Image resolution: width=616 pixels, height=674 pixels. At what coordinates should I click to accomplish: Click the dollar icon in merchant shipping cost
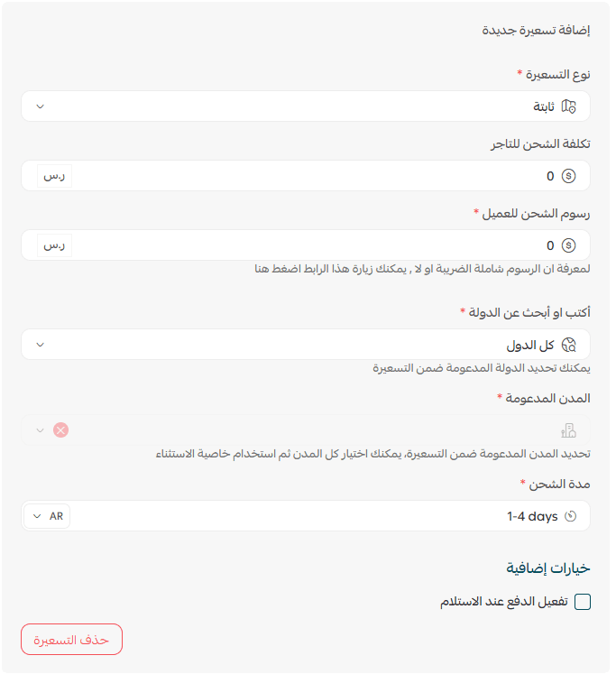568,176
